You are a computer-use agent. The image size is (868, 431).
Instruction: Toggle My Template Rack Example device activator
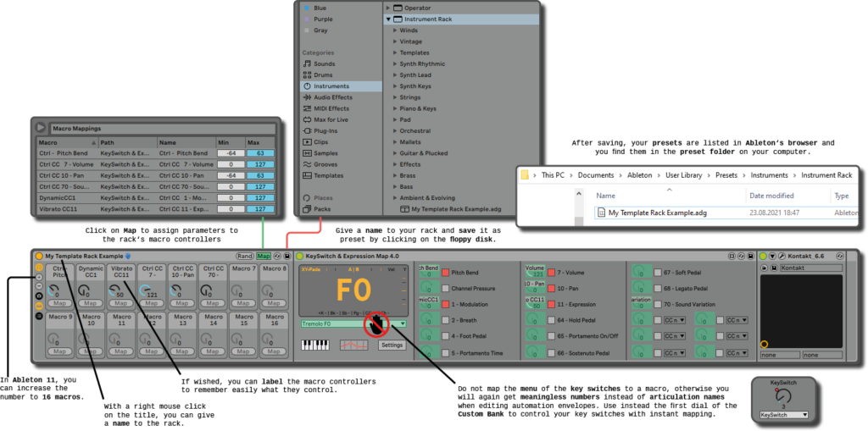coord(39,257)
